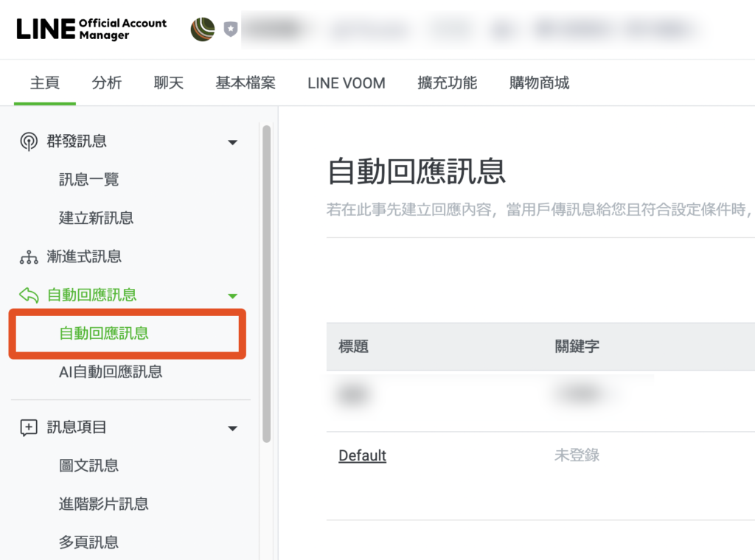The height and width of the screenshot is (560, 755).
Task: Open 漸進式訊息 in the sidebar
Action: pyautogui.click(x=84, y=256)
